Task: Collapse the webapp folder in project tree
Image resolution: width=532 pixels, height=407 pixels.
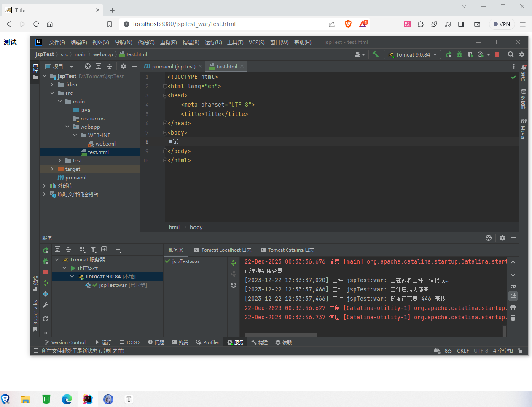Action: [x=67, y=127]
